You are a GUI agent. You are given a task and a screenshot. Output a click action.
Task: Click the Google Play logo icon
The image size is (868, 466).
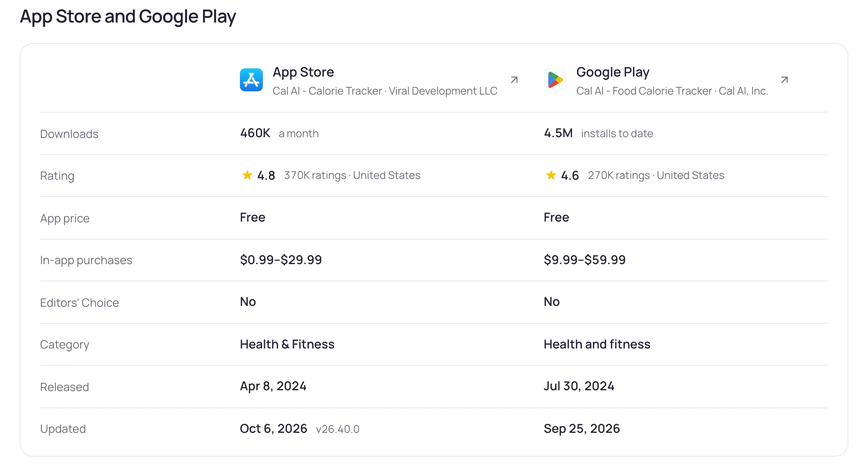click(555, 80)
